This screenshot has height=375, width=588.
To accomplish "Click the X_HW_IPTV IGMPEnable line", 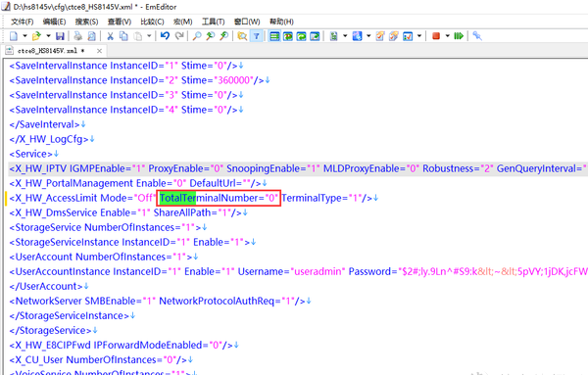I will [298, 168].
